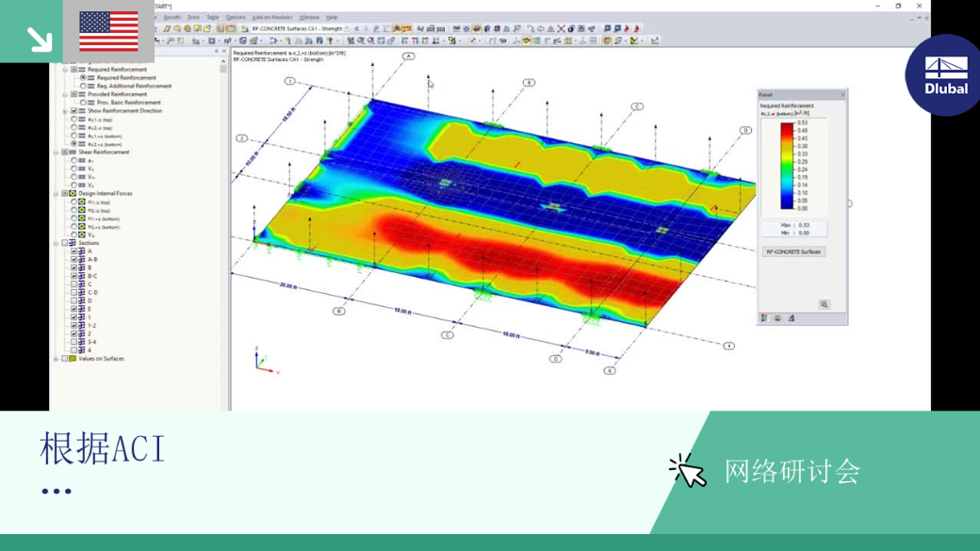Click the previous load case arrow
Image resolution: width=980 pixels, height=551 pixels.
point(357,29)
